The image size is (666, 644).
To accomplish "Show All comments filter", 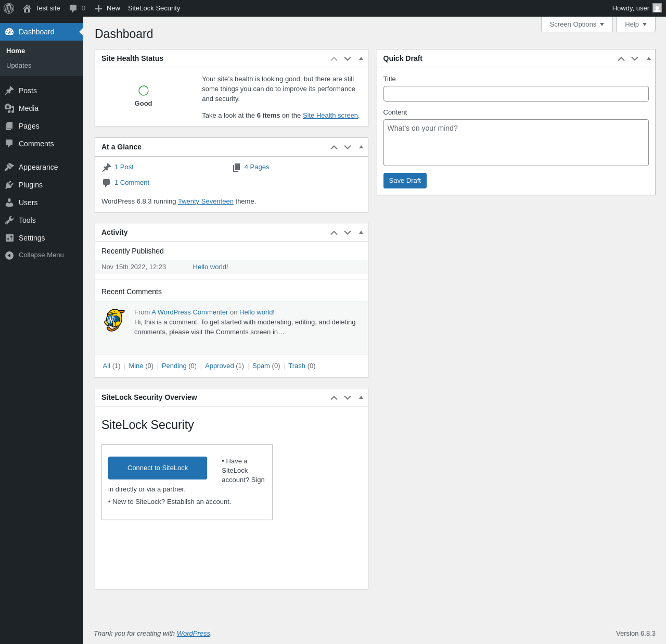I will [107, 366].
